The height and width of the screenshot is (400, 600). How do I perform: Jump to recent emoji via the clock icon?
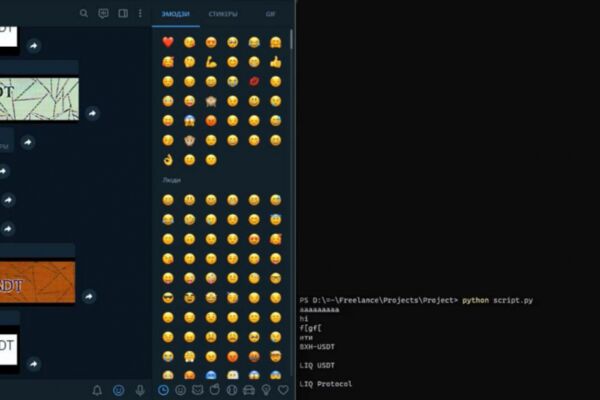point(163,390)
